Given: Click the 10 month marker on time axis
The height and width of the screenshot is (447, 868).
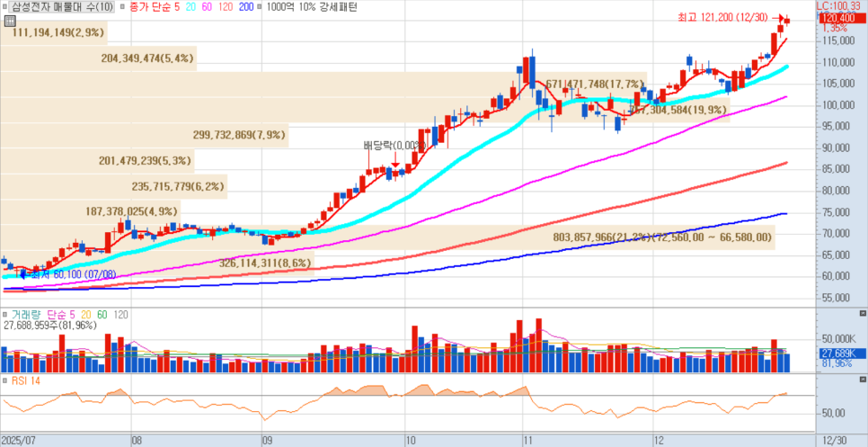Looking at the screenshot, I should (x=411, y=441).
